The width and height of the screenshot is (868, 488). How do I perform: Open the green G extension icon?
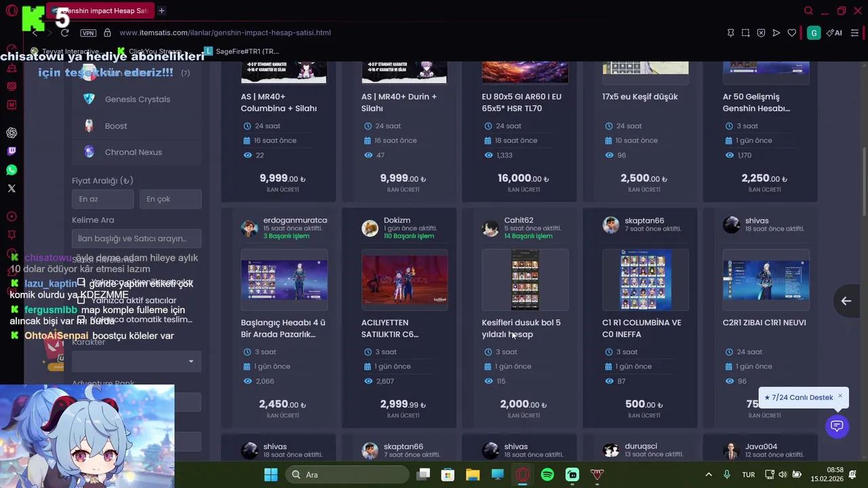pyautogui.click(x=814, y=33)
